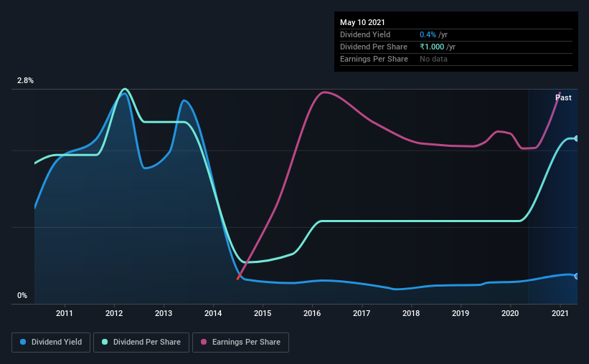This screenshot has width=589, height=364.
Task: Select the 2014 label on the time axis
Action: click(x=213, y=313)
